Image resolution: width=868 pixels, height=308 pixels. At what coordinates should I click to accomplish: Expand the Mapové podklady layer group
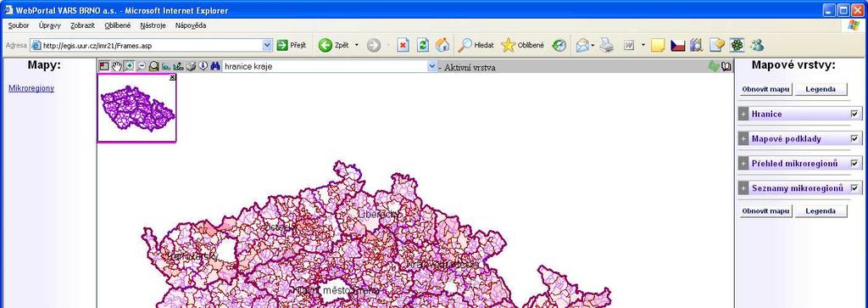[x=743, y=139]
